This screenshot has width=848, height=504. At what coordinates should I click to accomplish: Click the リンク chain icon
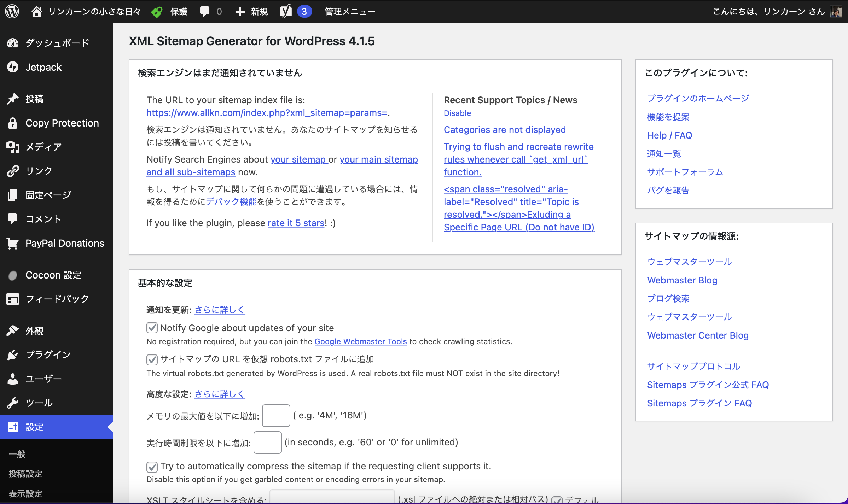pos(13,171)
